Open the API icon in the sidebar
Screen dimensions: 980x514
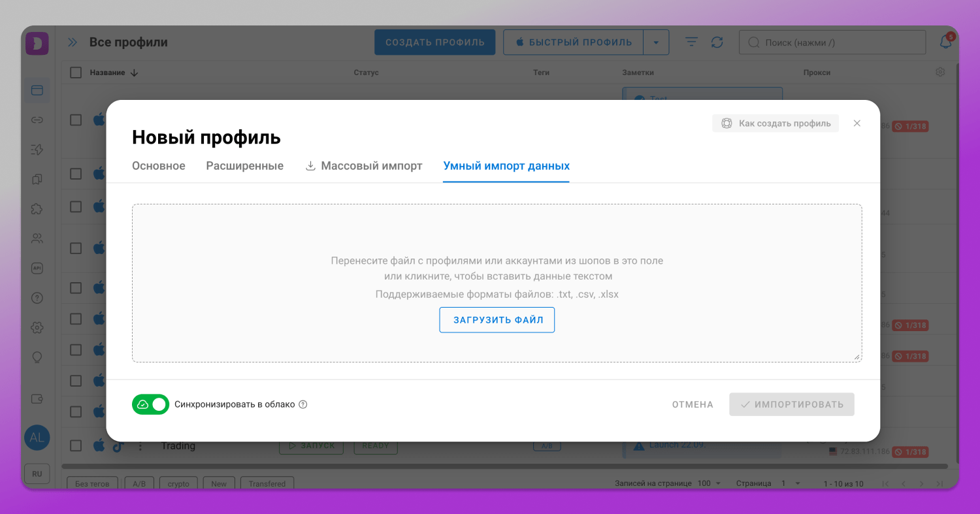37,268
